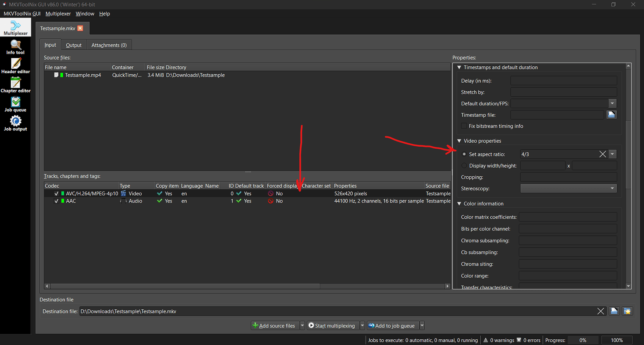Collapse the Video properties section
Image resolution: width=644 pixels, height=345 pixels.
[x=460, y=141]
